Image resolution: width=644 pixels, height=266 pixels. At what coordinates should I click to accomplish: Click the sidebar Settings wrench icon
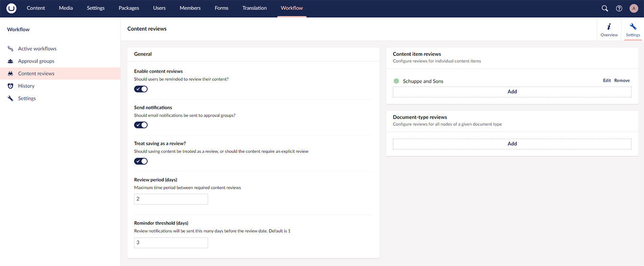coord(10,98)
